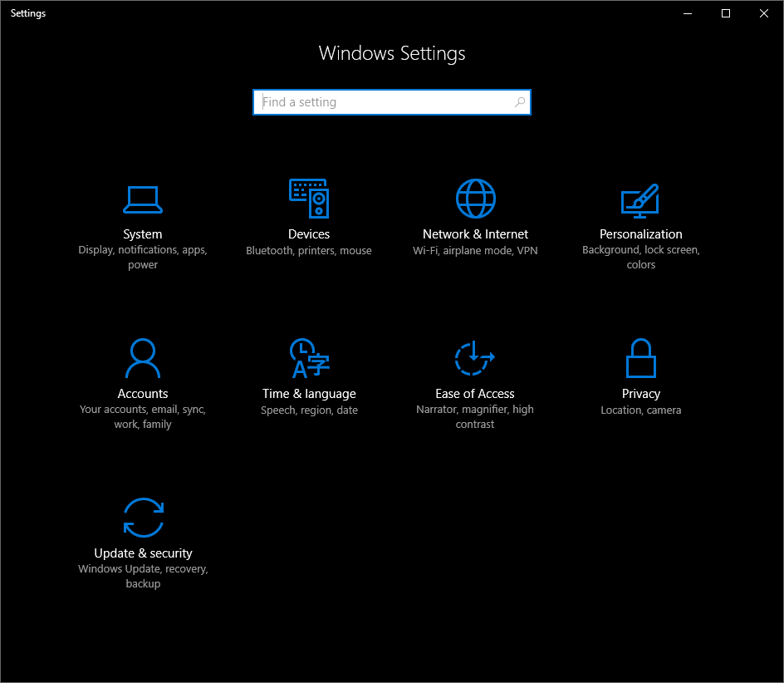Select the Network & Internet heading label

[476, 234]
